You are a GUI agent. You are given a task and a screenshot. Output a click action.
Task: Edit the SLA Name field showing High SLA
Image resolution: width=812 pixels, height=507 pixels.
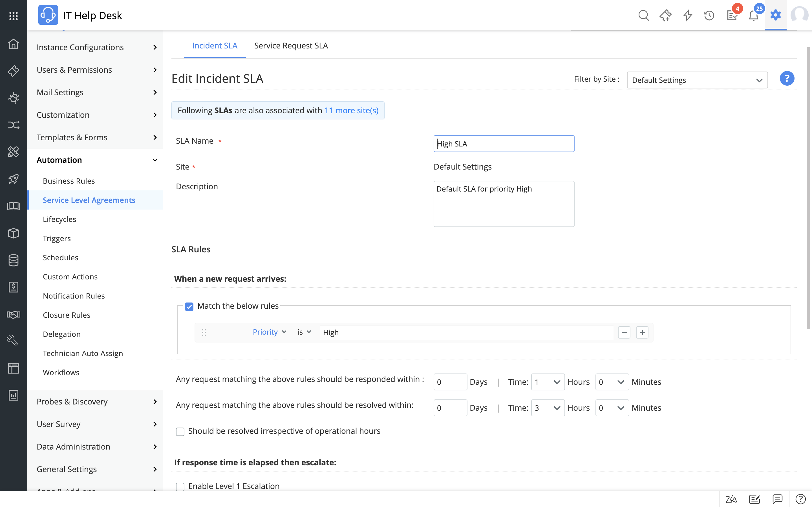(503, 144)
